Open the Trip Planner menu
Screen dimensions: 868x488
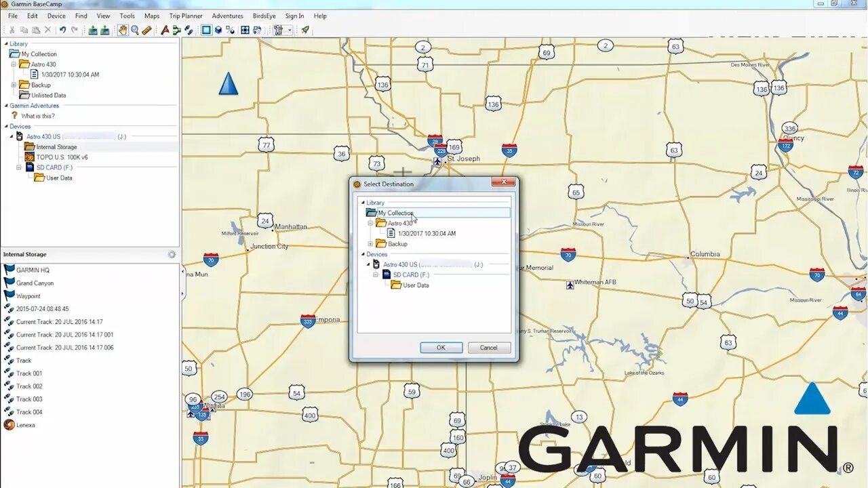(x=186, y=16)
